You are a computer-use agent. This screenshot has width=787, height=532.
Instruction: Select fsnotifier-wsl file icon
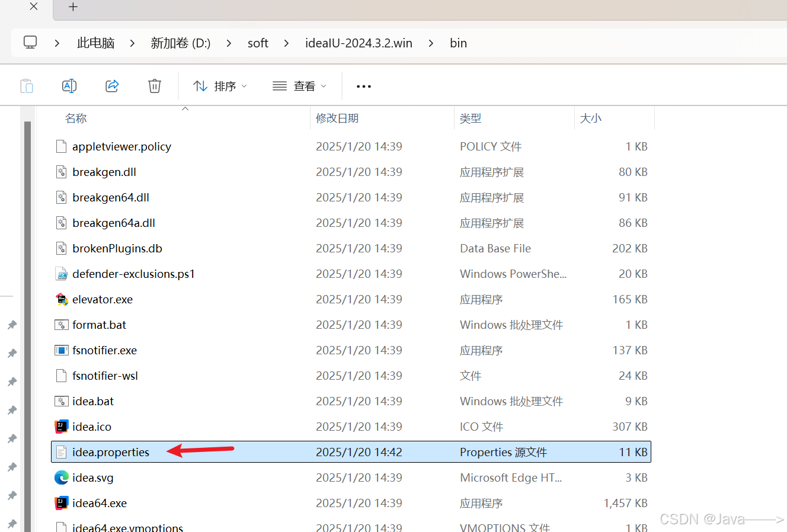pyautogui.click(x=61, y=376)
